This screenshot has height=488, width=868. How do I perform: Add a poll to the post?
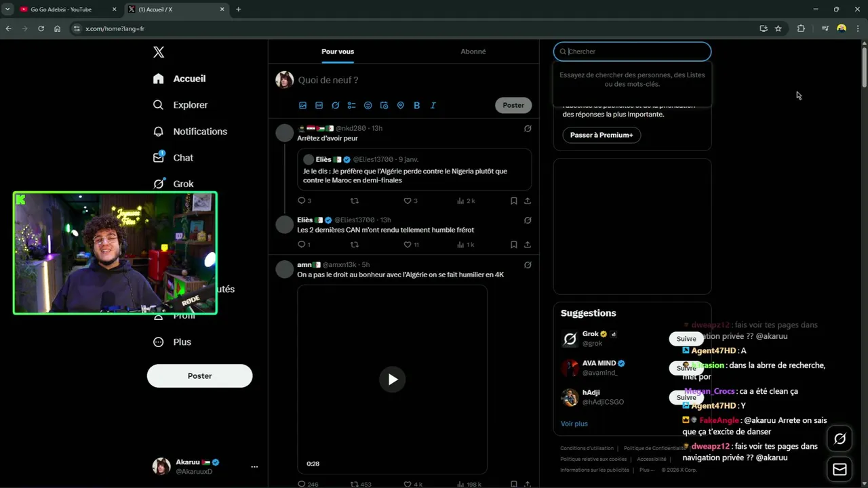click(352, 105)
